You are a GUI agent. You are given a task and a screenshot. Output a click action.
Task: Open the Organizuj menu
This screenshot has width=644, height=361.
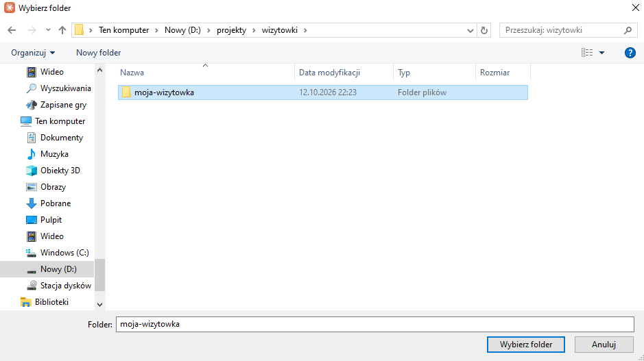(x=33, y=53)
